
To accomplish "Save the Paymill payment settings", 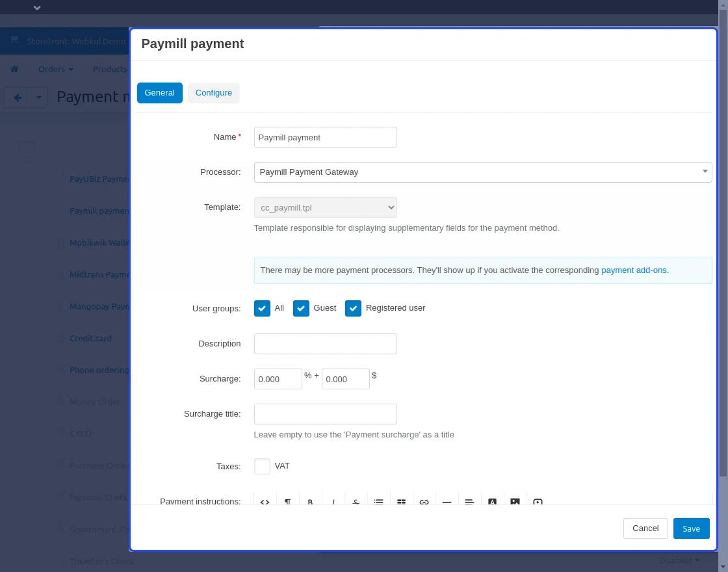I will 692,528.
